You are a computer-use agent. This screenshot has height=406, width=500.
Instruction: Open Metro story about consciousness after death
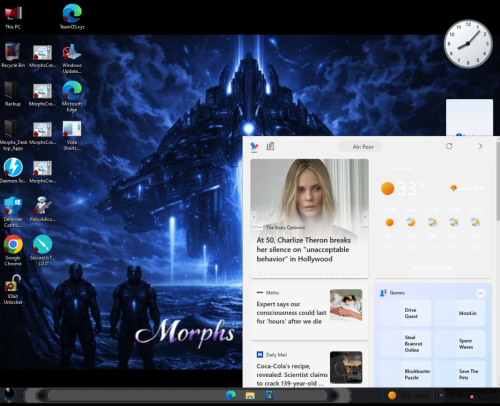[291, 313]
